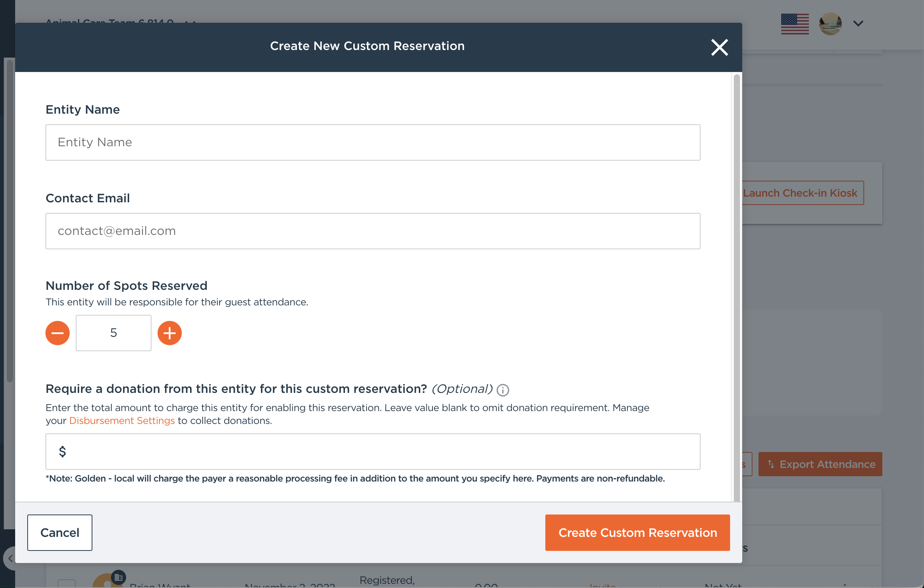Collapse the sidebar with the left chevron

click(10, 559)
